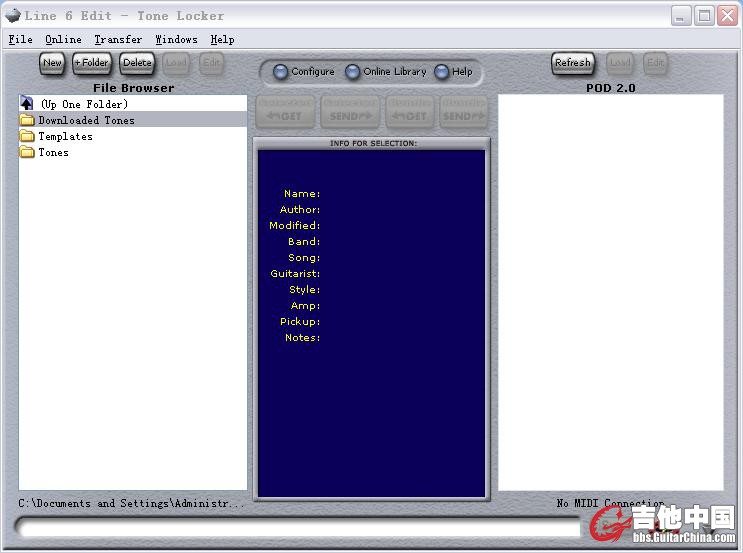Click the Line 6 Edit title bar icon
This screenshot has height=553, width=743.
[x=13, y=16]
